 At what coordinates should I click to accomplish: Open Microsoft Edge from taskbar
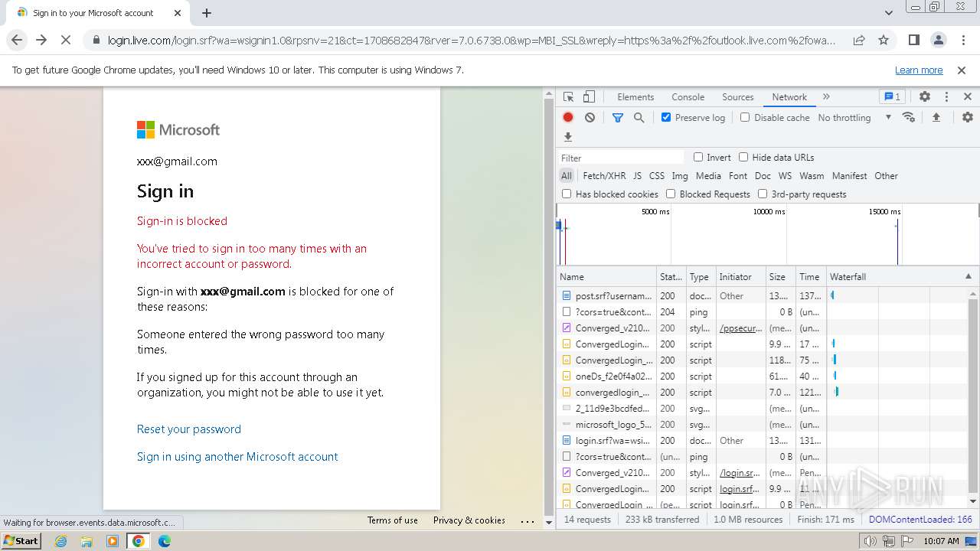pos(164,541)
